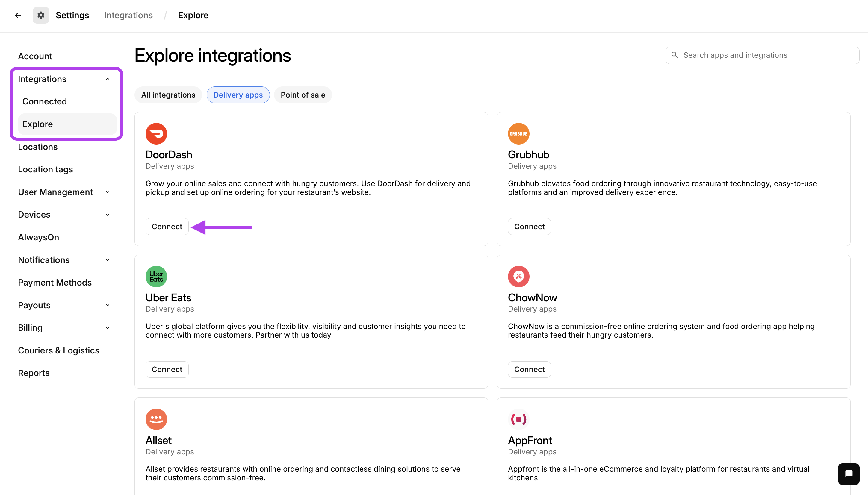Click the Grubhub card title

[528, 155]
